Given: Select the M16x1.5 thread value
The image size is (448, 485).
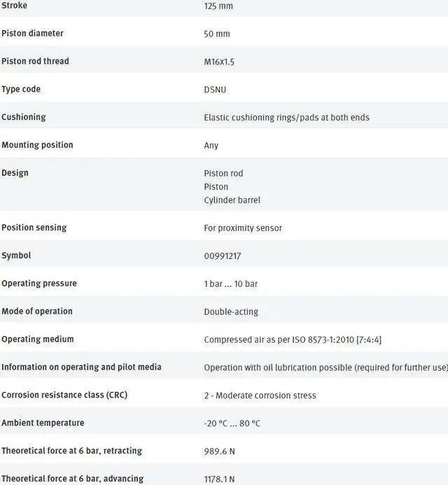Looking at the screenshot, I should [219, 62].
